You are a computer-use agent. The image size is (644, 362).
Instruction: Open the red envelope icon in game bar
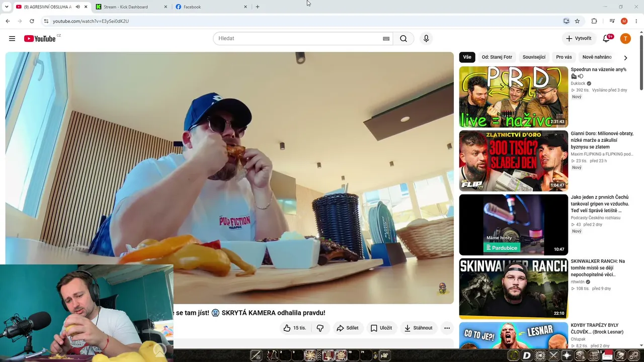pos(607,356)
